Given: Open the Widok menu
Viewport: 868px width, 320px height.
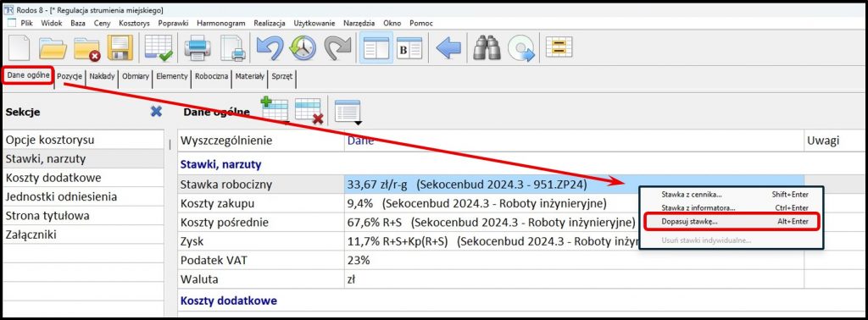Looking at the screenshot, I should [x=51, y=23].
